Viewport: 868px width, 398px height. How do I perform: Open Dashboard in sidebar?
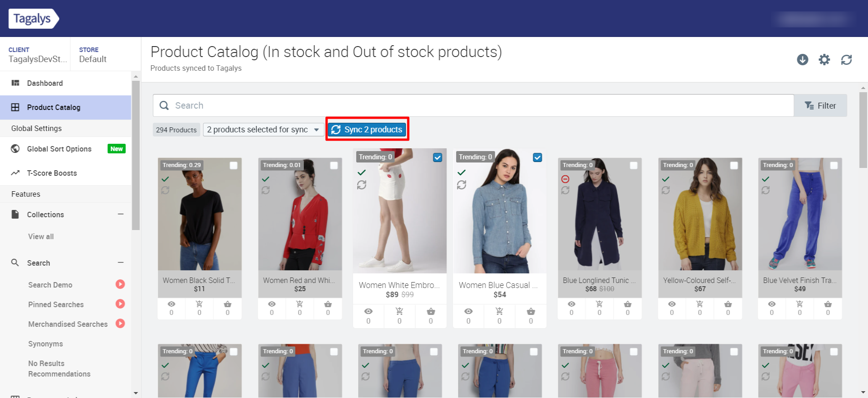click(66, 83)
